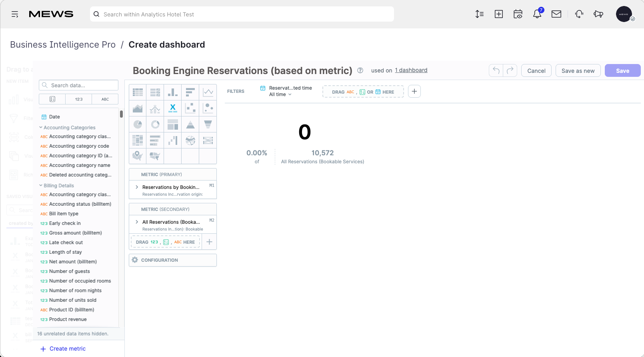Choose the Funnel chart visualization
Screen dimensions: 644x357
point(208,124)
